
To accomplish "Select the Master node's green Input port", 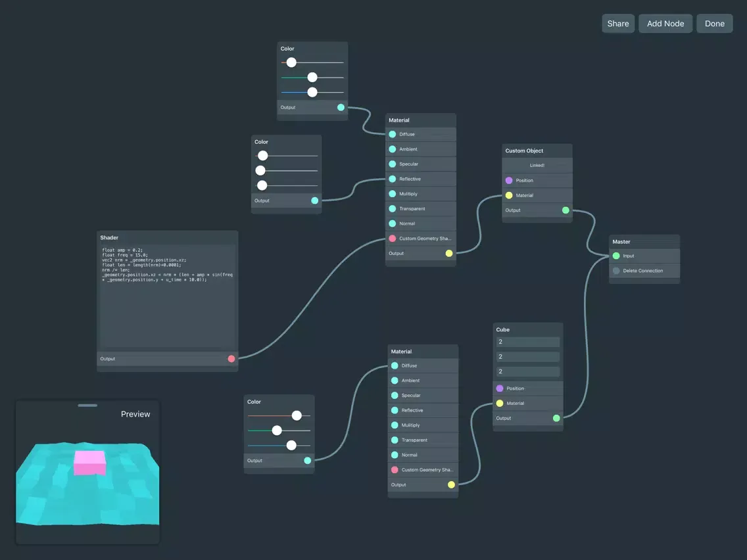I will coord(616,256).
